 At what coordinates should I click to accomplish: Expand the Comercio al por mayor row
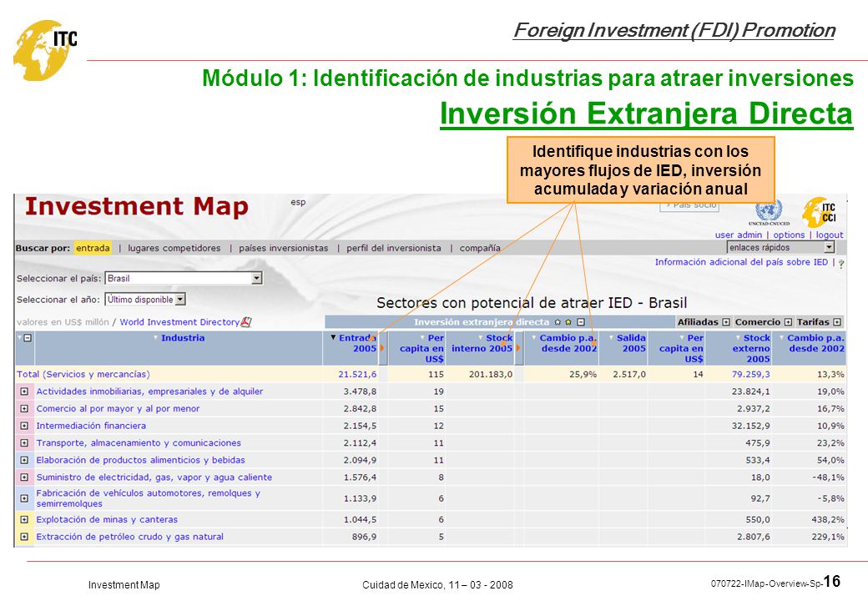click(24, 408)
